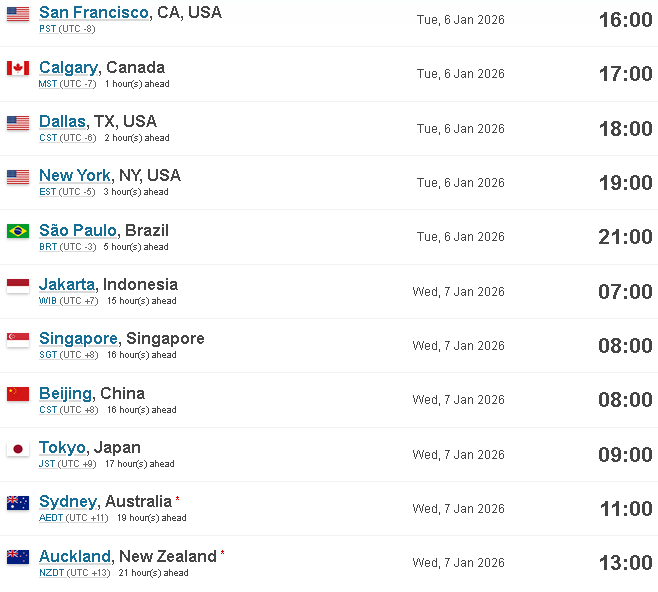
Task: Open the São Paulo link
Action: click(x=78, y=230)
